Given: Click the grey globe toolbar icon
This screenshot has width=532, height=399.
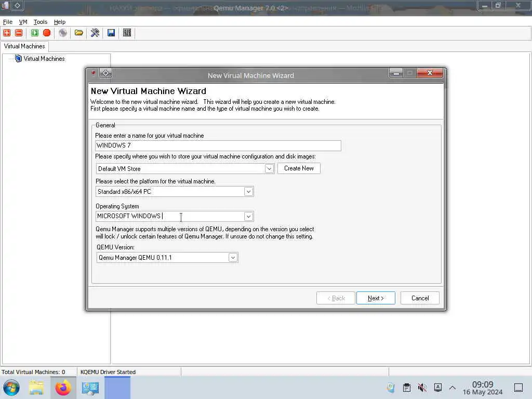Looking at the screenshot, I should pyautogui.click(x=63, y=33).
